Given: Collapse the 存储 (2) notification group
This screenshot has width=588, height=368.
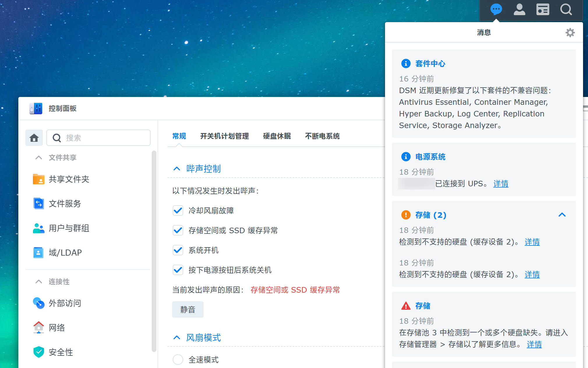Looking at the screenshot, I should [x=562, y=215].
